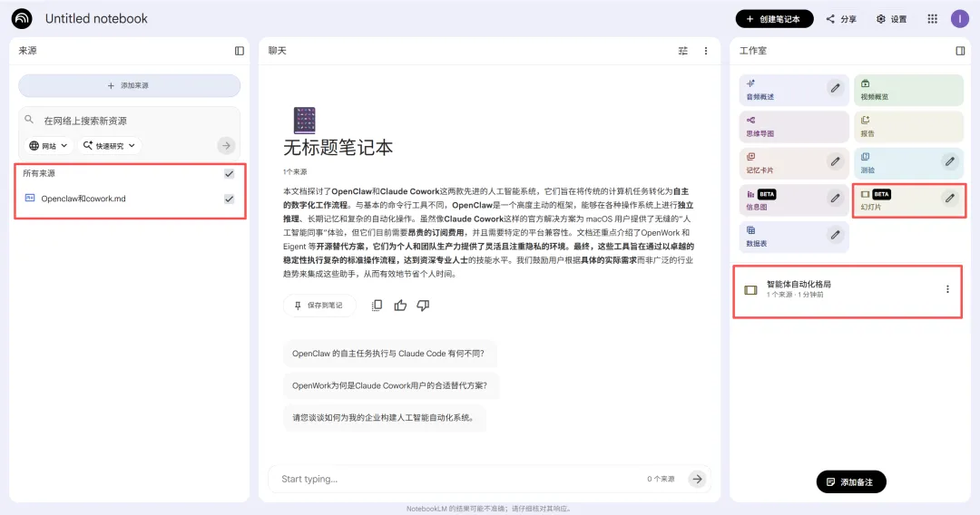This screenshot has width=980, height=515.
Task: Click the markdown file icon of Openclaw和cowork.md
Action: (29, 198)
